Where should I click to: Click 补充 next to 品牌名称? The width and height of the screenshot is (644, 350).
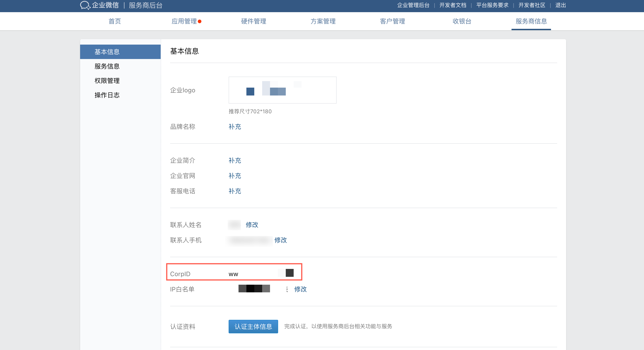point(235,127)
